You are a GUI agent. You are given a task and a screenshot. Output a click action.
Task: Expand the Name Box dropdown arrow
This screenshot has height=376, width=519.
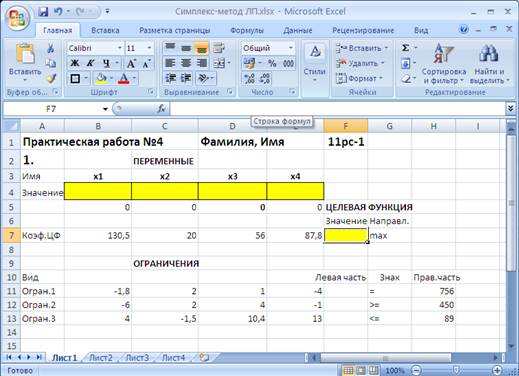pos(105,109)
